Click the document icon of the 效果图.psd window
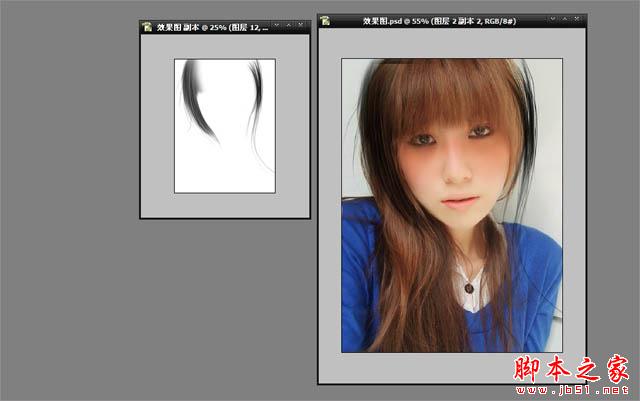Viewport: 640px width, 401px height. tap(325, 20)
